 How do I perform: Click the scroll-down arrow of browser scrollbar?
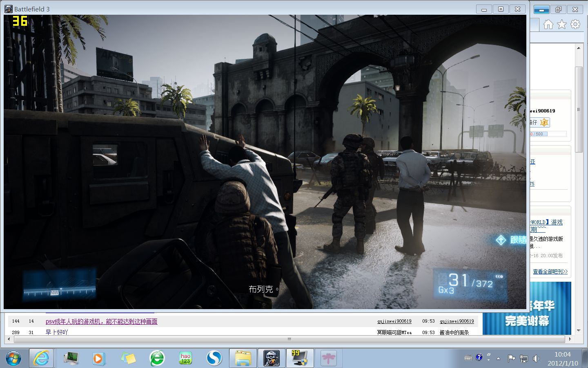point(579,331)
